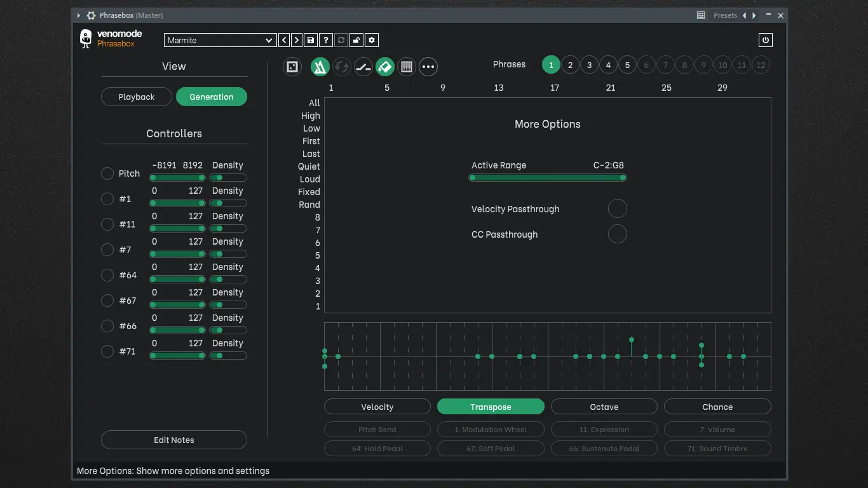Switch to the Playback view tab

click(137, 97)
